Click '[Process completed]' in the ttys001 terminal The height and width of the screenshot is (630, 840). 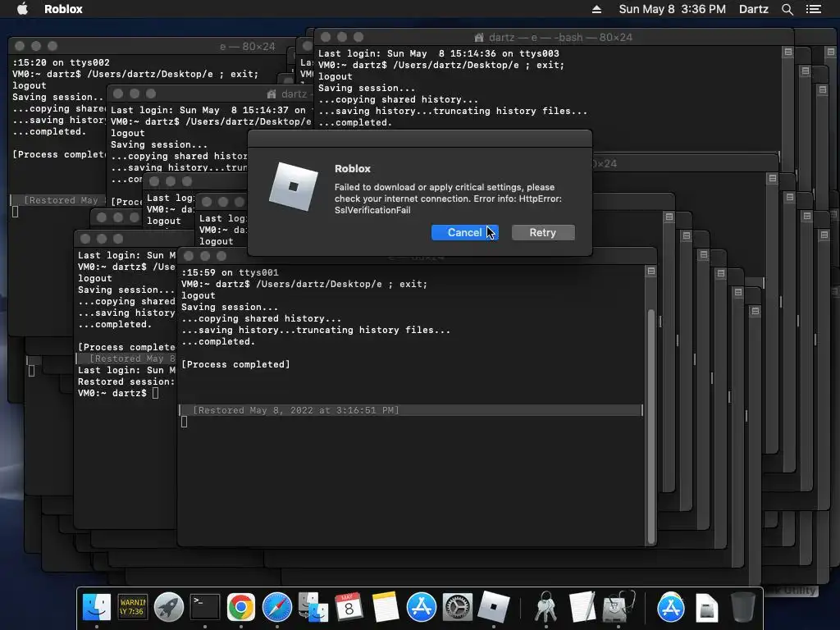coord(235,364)
